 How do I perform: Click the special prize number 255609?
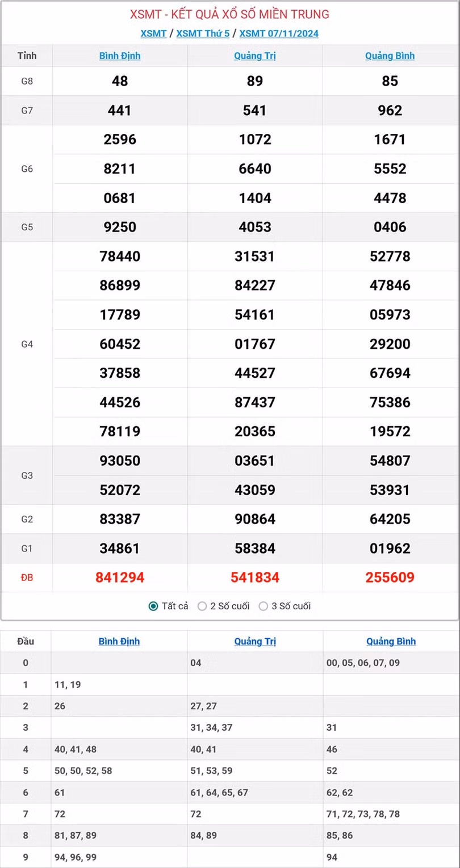(390, 578)
